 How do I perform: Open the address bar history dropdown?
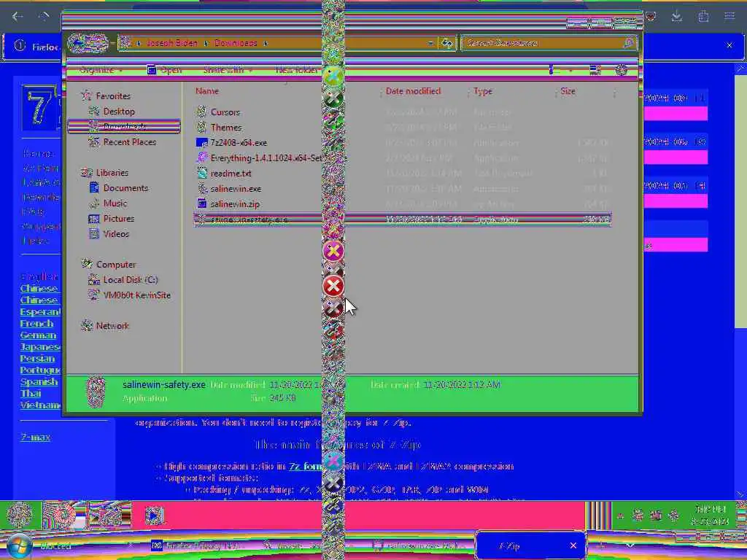tap(430, 43)
